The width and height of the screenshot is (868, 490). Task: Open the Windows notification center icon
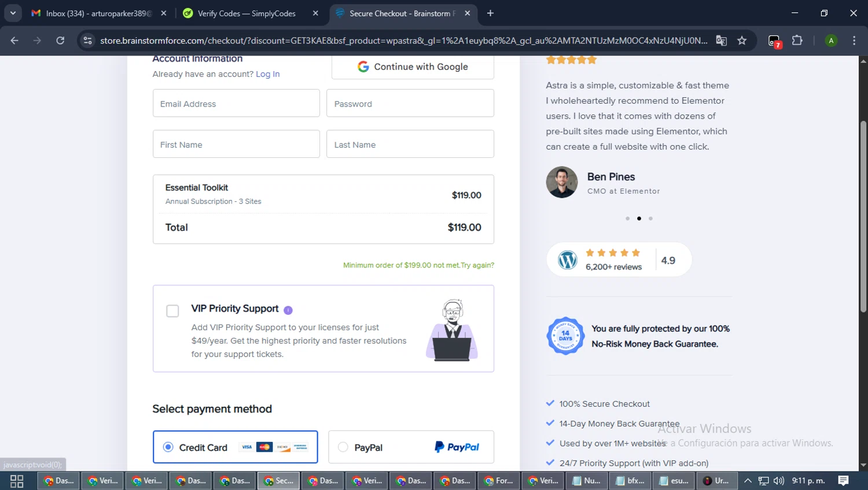click(844, 481)
